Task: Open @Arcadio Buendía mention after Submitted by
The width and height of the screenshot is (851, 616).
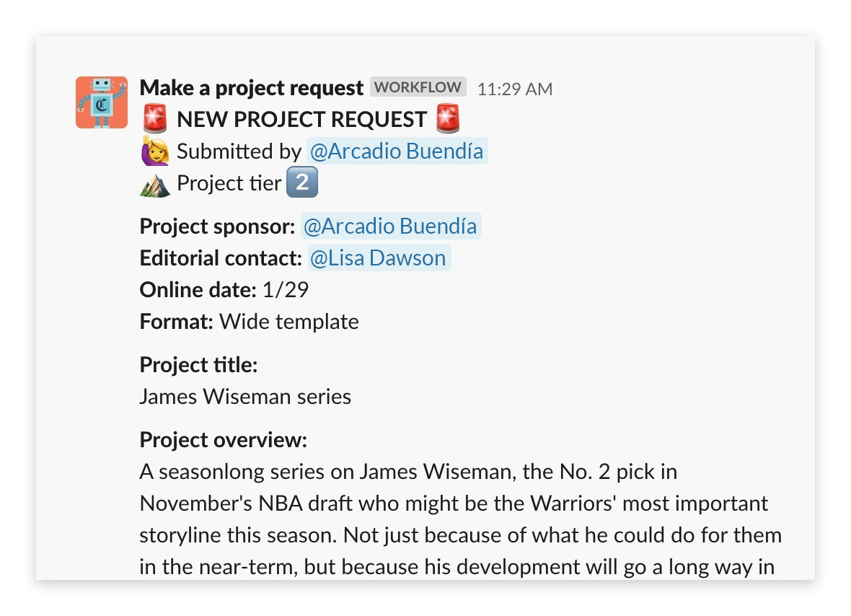Action: tap(397, 151)
